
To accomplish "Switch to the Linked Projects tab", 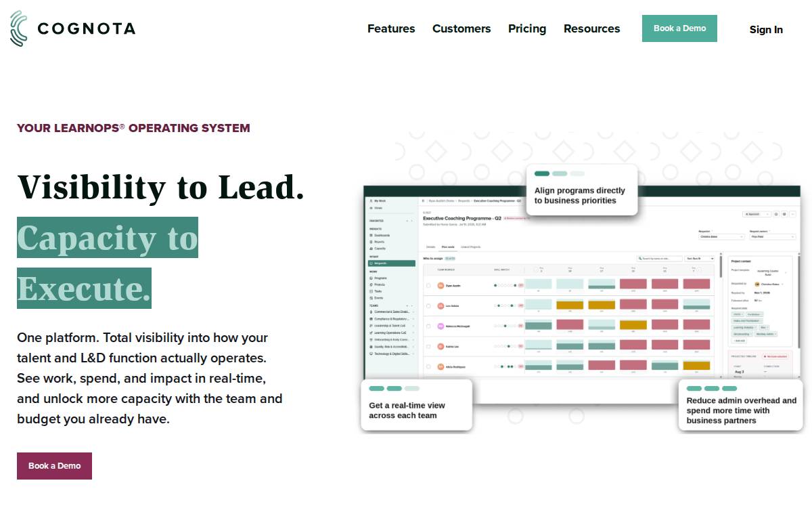I will pos(470,247).
